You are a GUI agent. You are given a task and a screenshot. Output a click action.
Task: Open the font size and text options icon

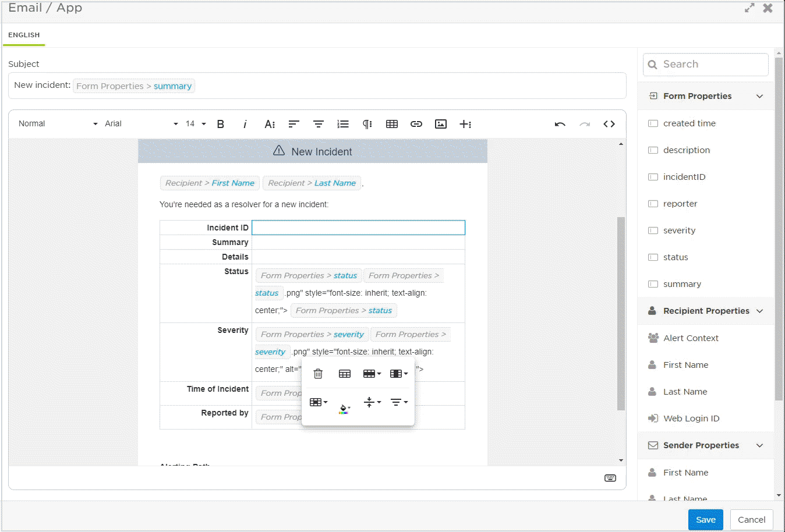tap(270, 124)
